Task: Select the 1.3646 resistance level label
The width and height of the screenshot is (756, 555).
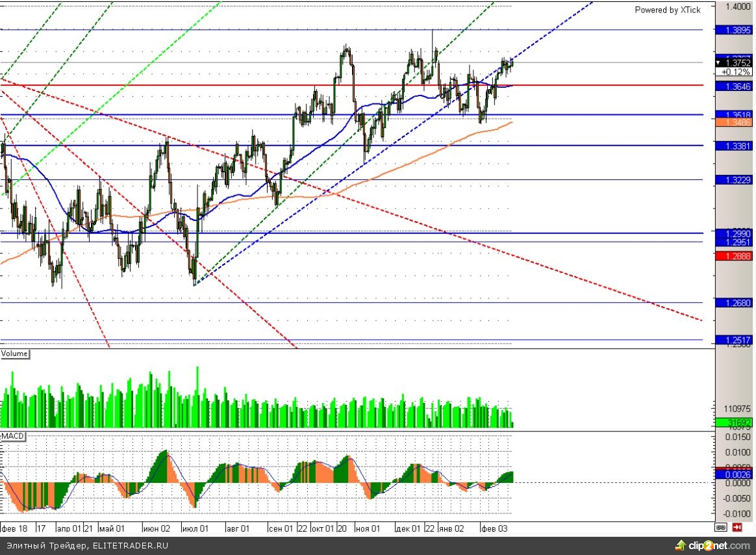Action: pyautogui.click(x=733, y=86)
